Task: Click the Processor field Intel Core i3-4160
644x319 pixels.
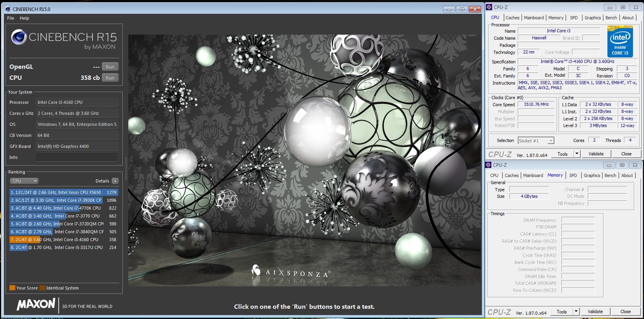Action: pyautogui.click(x=77, y=102)
